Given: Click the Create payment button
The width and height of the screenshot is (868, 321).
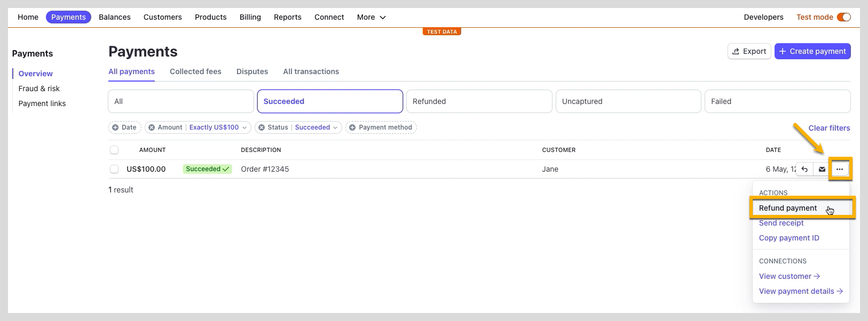Looking at the screenshot, I should coord(812,51).
